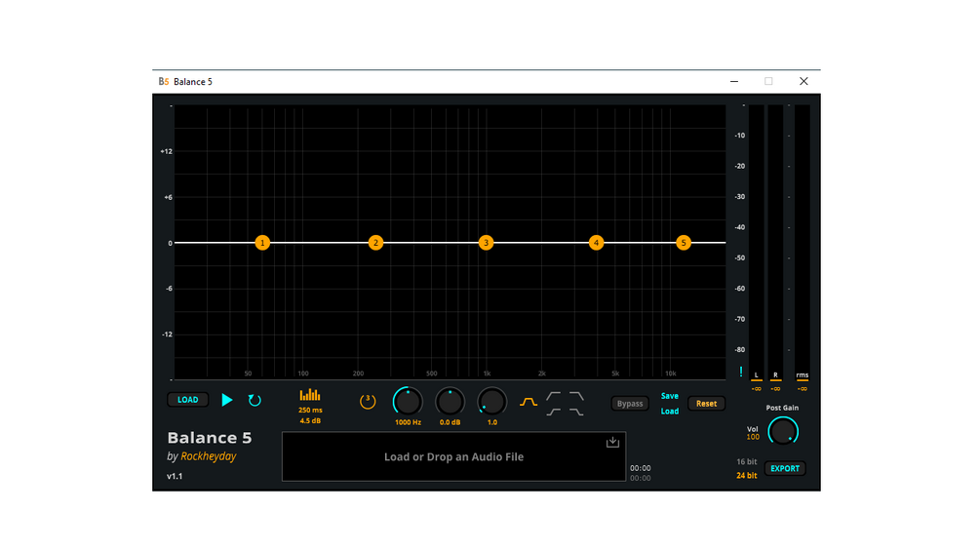This screenshot has height=551, width=980.
Task: Select the bell filter shape icon
Action: point(529,402)
